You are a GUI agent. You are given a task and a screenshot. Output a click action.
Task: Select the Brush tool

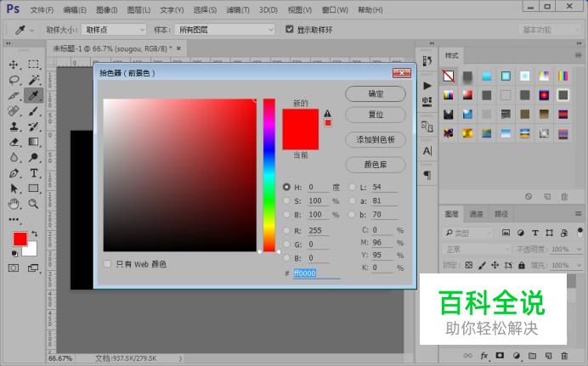33,111
